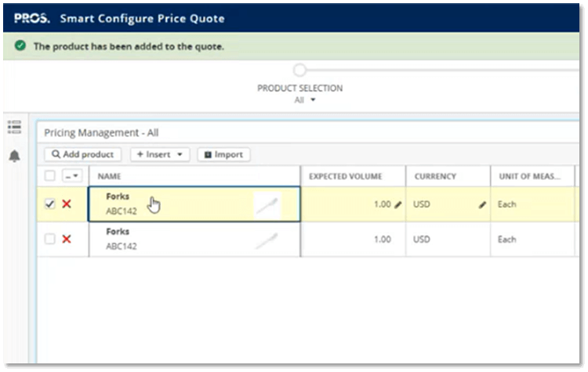Image resolution: width=588 pixels, height=372 pixels.
Task: Sort by the Name column header
Action: pos(110,177)
